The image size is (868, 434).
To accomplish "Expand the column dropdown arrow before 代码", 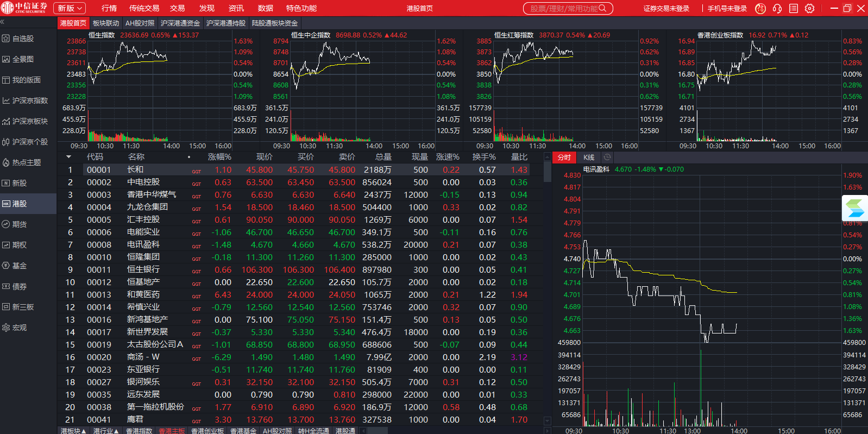I will [69, 157].
